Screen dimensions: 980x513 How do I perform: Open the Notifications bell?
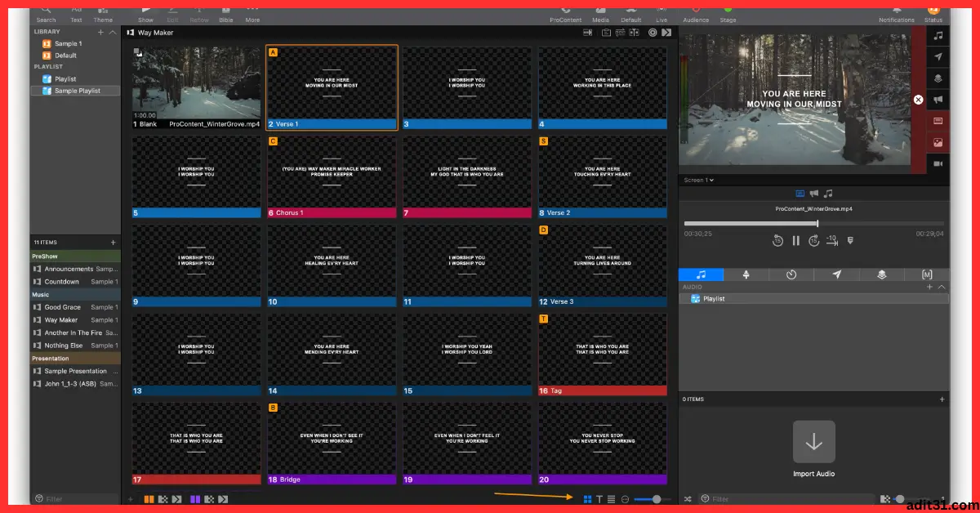coord(896,14)
